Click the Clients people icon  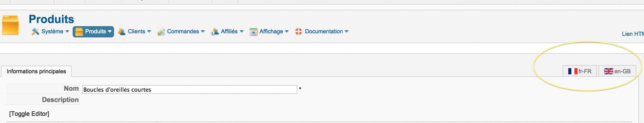[122, 32]
